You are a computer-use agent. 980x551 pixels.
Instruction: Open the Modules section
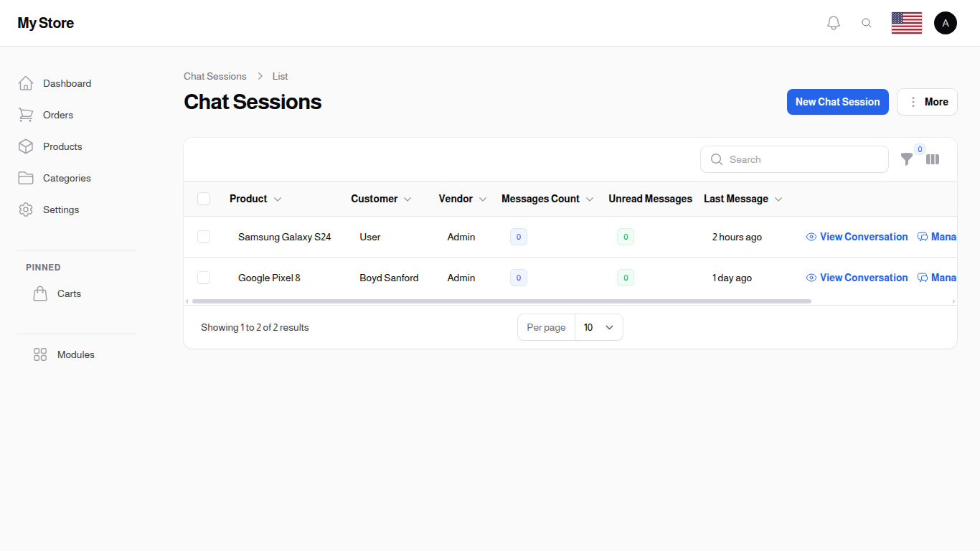click(75, 354)
